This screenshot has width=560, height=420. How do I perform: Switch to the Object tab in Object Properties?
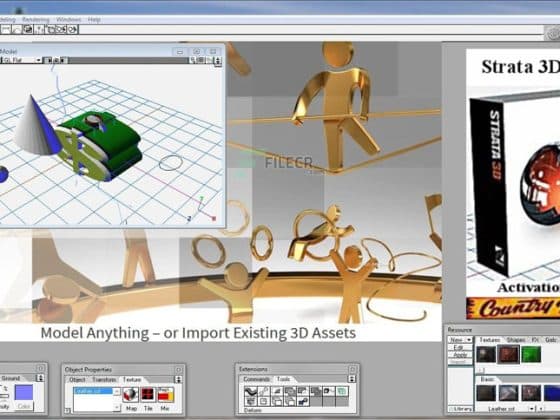[x=77, y=379]
